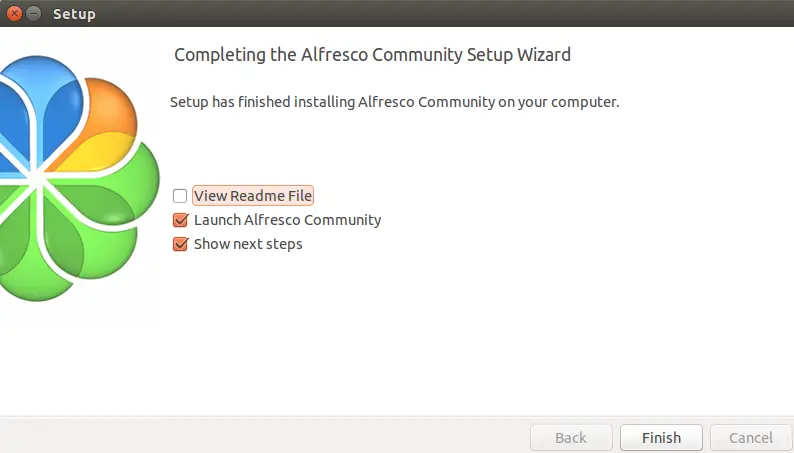Click the orange petal of Alfresco logo

tap(112, 106)
